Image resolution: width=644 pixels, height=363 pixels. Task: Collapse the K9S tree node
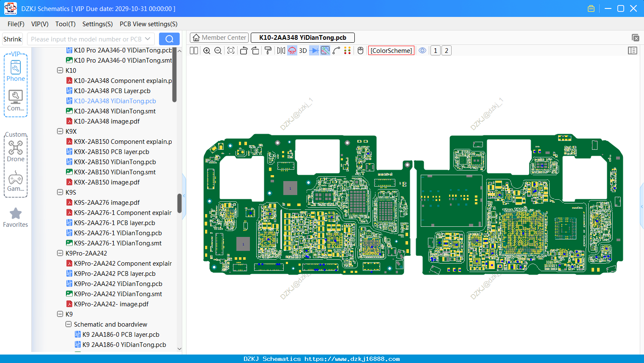(x=60, y=192)
